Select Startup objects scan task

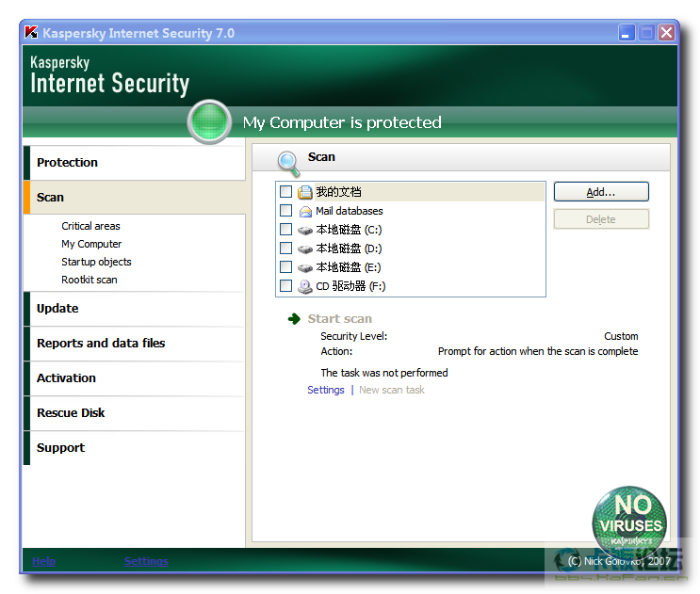(x=96, y=262)
